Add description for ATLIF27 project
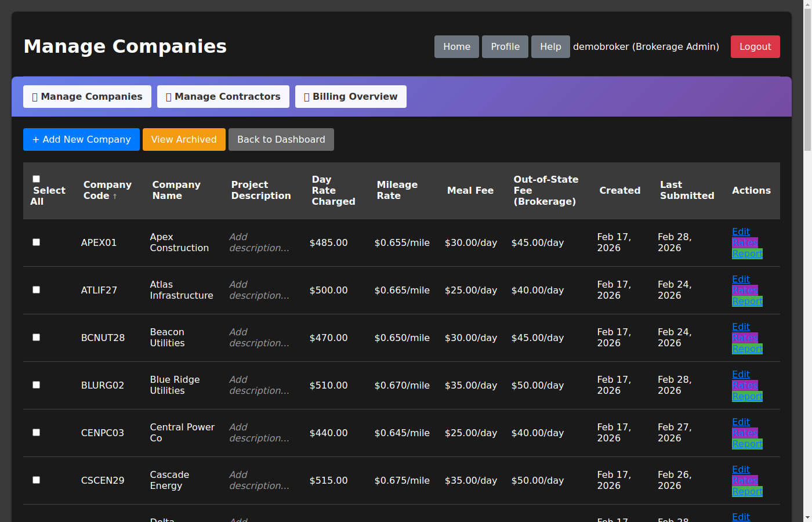812x522 pixels. pos(259,290)
